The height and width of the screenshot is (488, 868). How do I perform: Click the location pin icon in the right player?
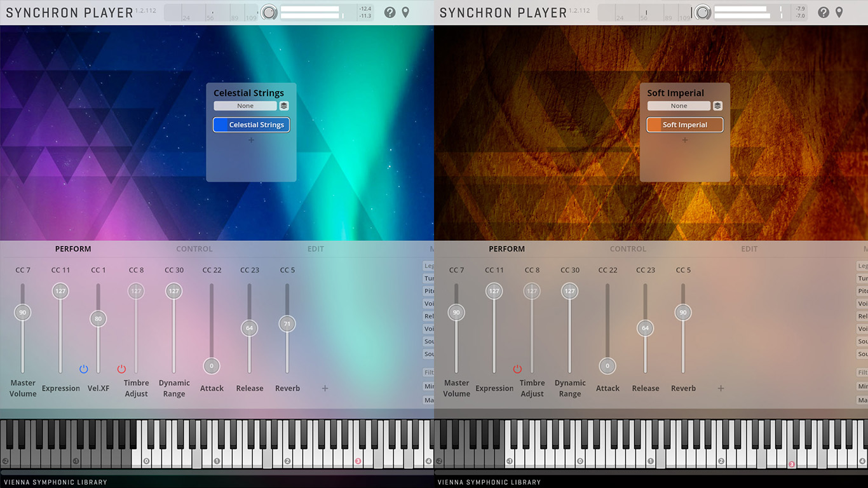point(839,13)
